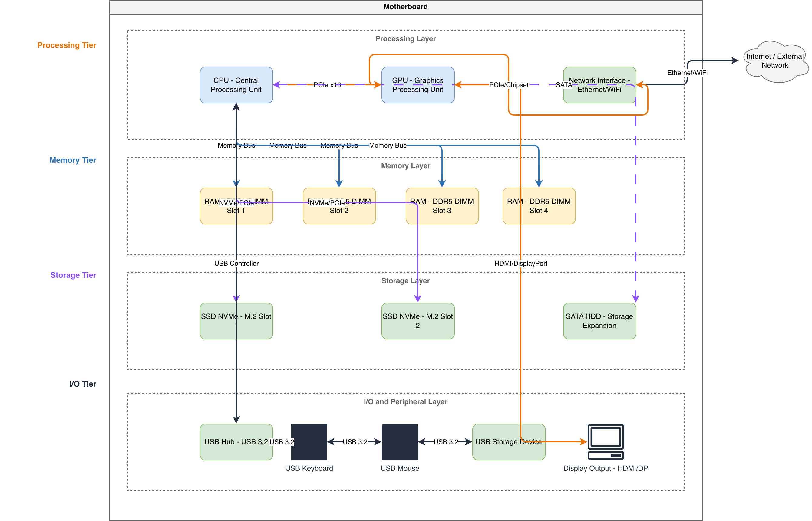This screenshot has width=812, height=521.
Task: Click the purple Storage Tier label
Action: (73, 275)
